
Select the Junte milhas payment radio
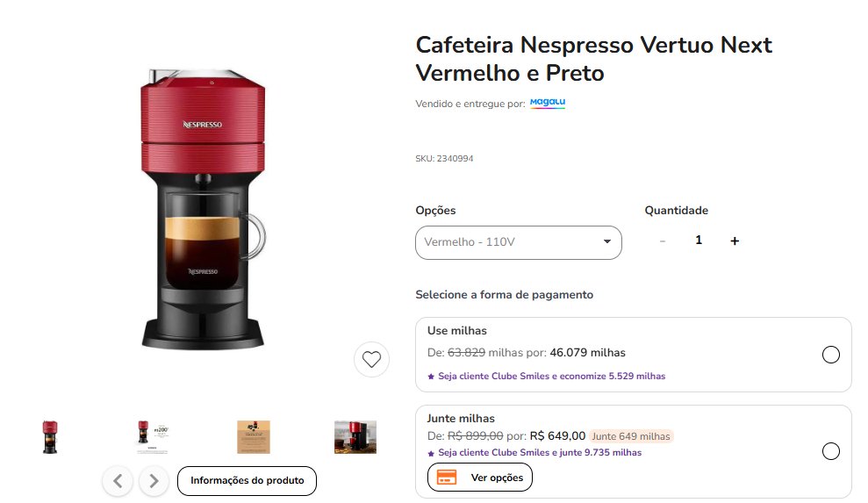pos(831,451)
